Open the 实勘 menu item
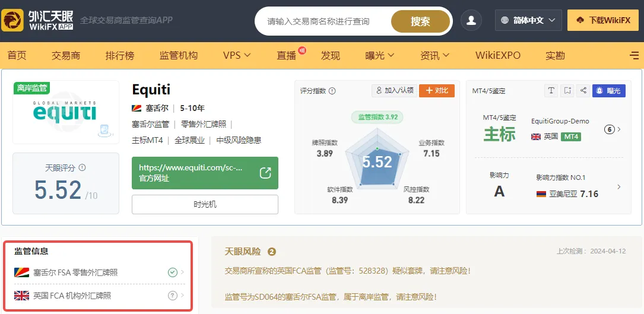644x314 pixels. 555,55
